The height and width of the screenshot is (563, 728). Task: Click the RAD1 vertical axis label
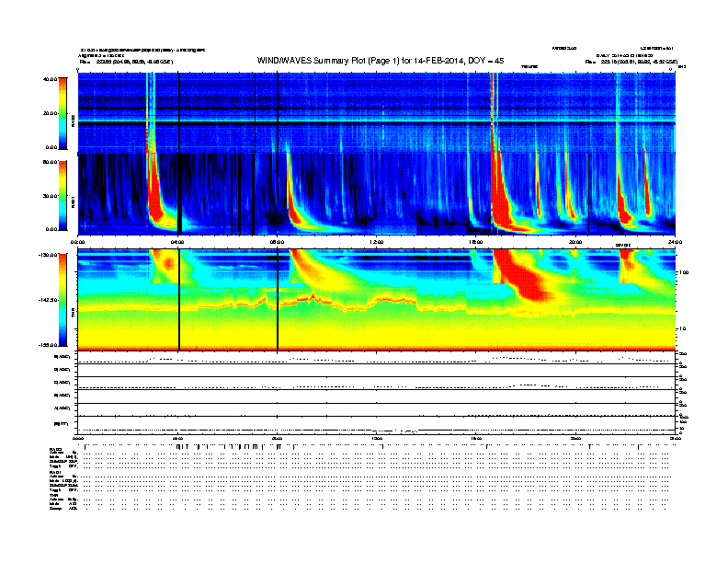click(x=73, y=202)
